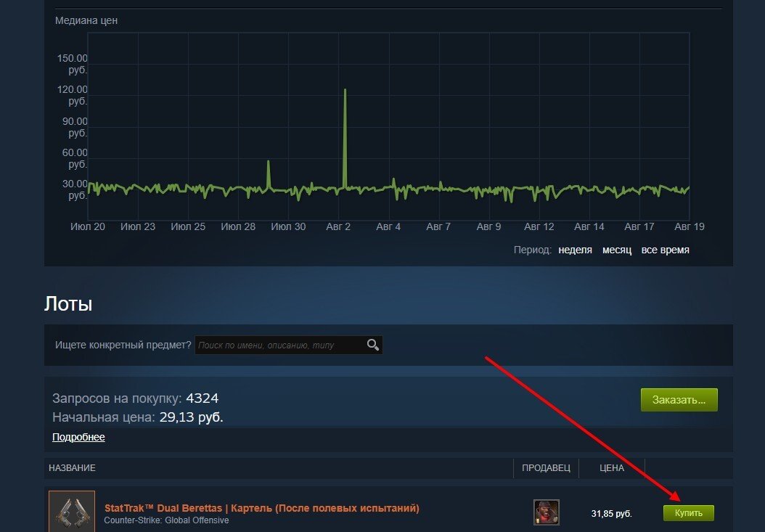Set chart period to неделя
Screen dimensions: 765x532
pyautogui.click(x=575, y=250)
